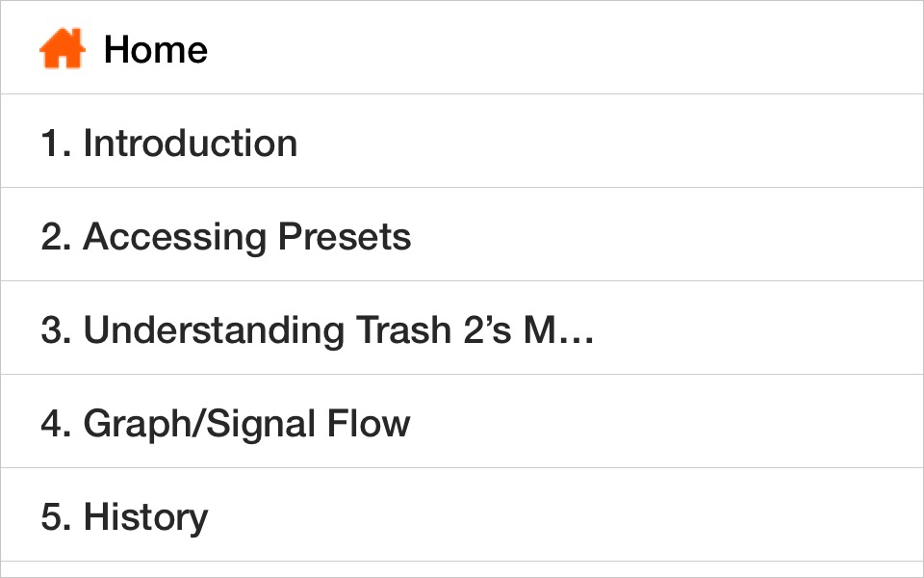Tap the Home label text
The image size is (924, 578).
click(156, 50)
